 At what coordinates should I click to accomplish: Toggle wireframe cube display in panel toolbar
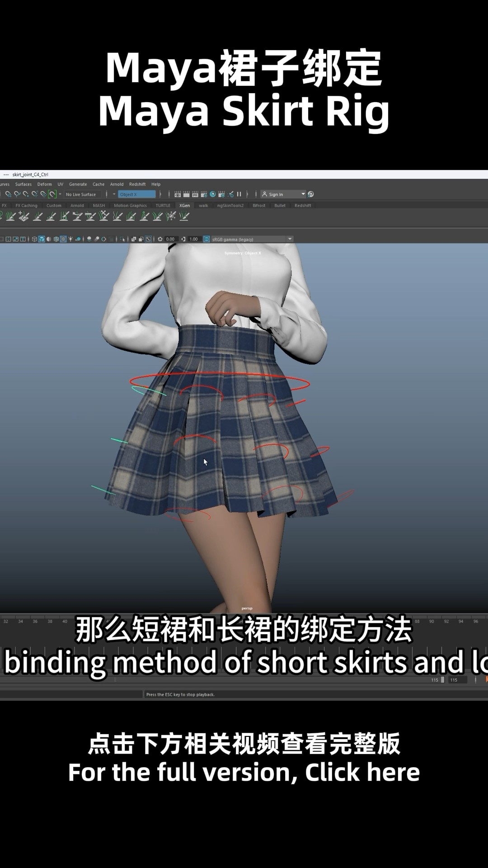pyautogui.click(x=34, y=239)
